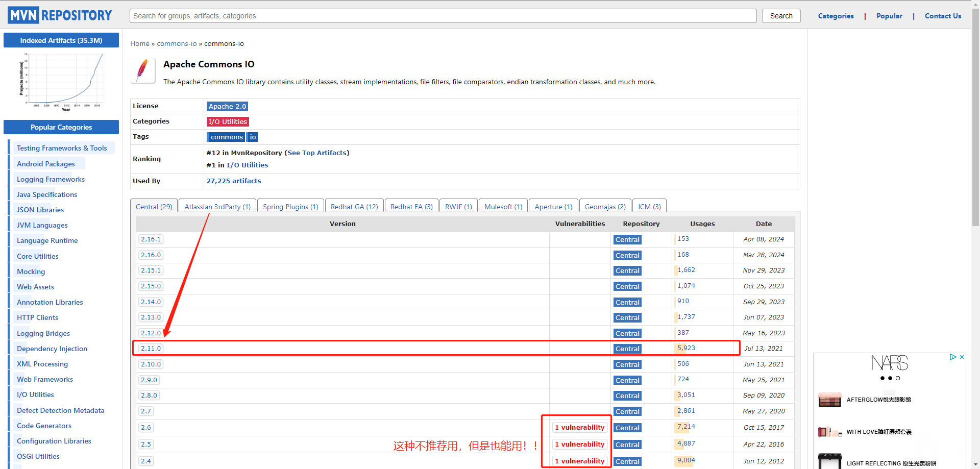Switch to the Redhat GA (12) tab
Viewport: 980px width, 469px height.
pyautogui.click(x=354, y=207)
